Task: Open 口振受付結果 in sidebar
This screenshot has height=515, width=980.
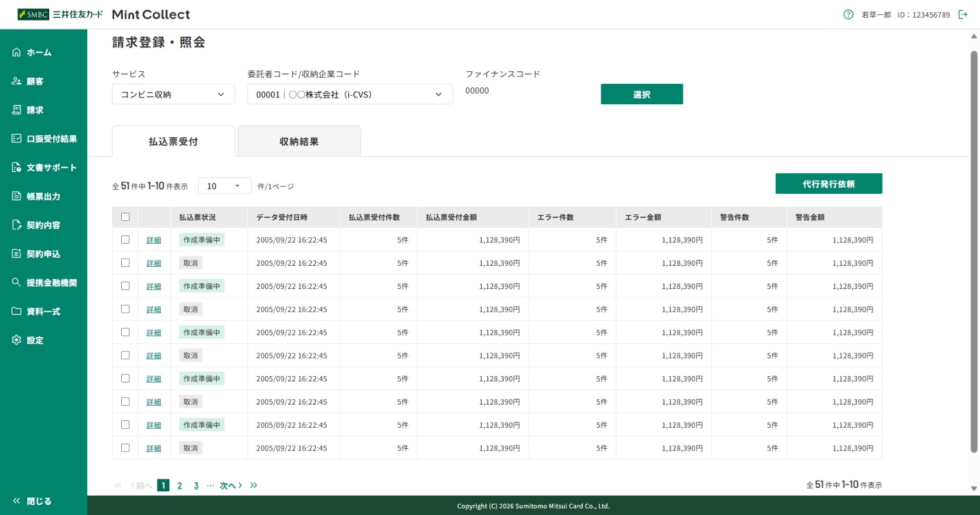Action: [44, 139]
